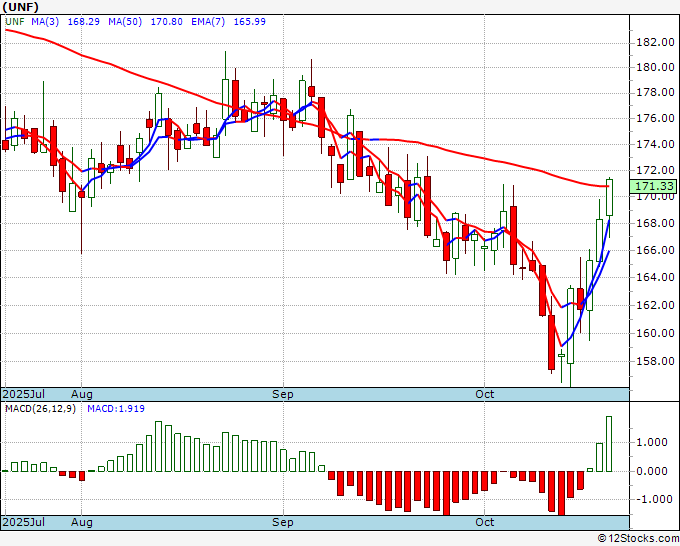This screenshot has height=546, width=680.
Task: Click Aug on the price chart axis
Action: [82, 394]
